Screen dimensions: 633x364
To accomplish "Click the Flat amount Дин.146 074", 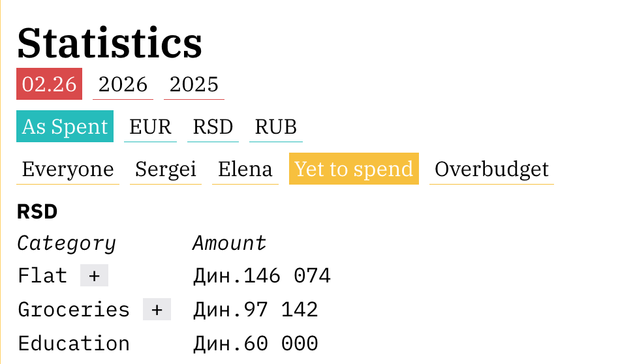I will [262, 276].
